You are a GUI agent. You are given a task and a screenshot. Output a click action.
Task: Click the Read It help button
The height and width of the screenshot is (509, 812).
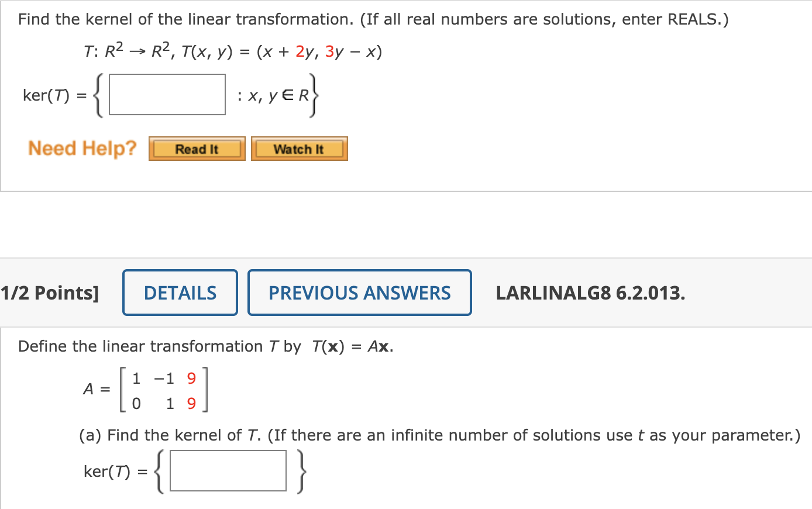(x=196, y=149)
